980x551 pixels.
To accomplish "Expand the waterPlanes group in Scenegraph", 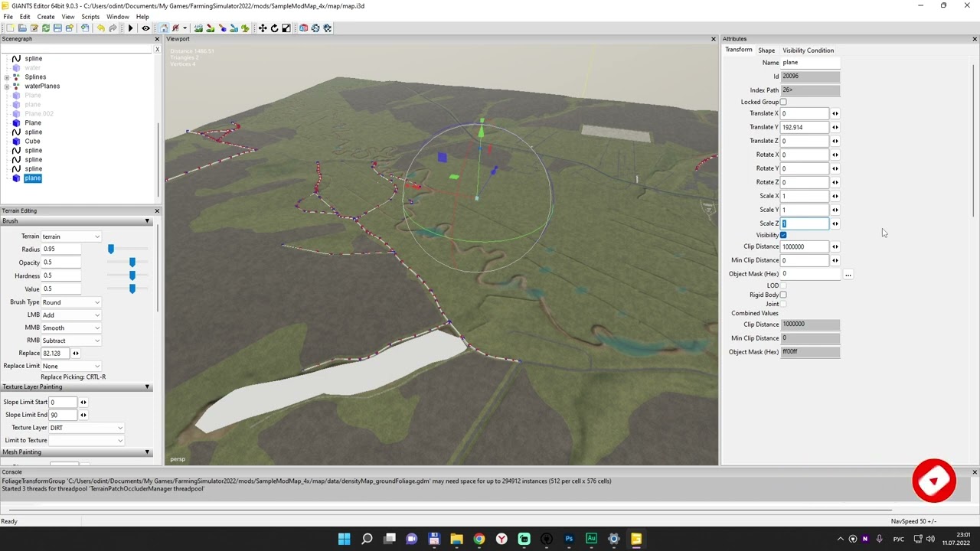I will click(7, 86).
